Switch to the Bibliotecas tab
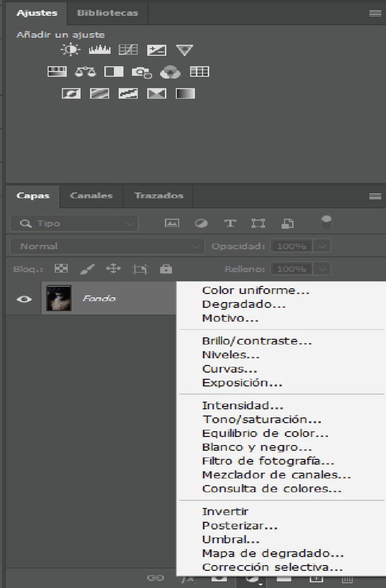Viewport: 386px width, 588px height. pyautogui.click(x=108, y=13)
